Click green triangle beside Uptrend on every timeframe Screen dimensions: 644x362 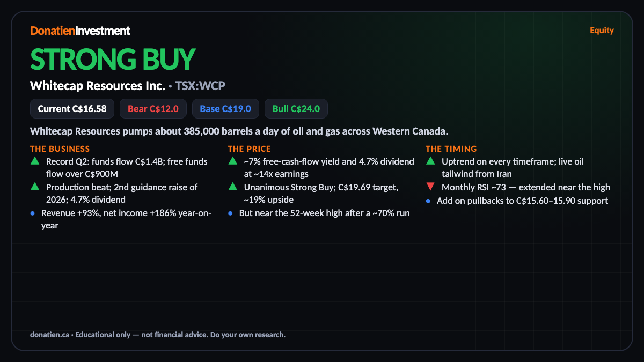coord(430,161)
